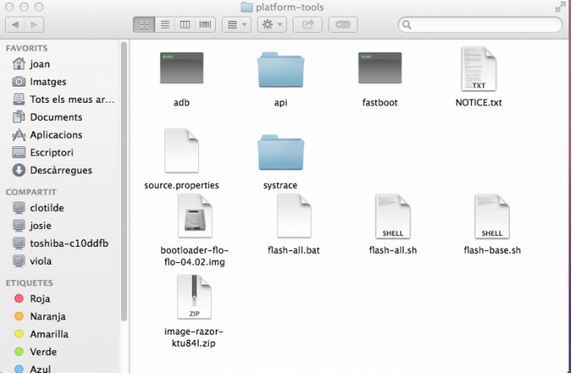
Task: Select the adb executable icon
Action: pyautogui.click(x=182, y=68)
